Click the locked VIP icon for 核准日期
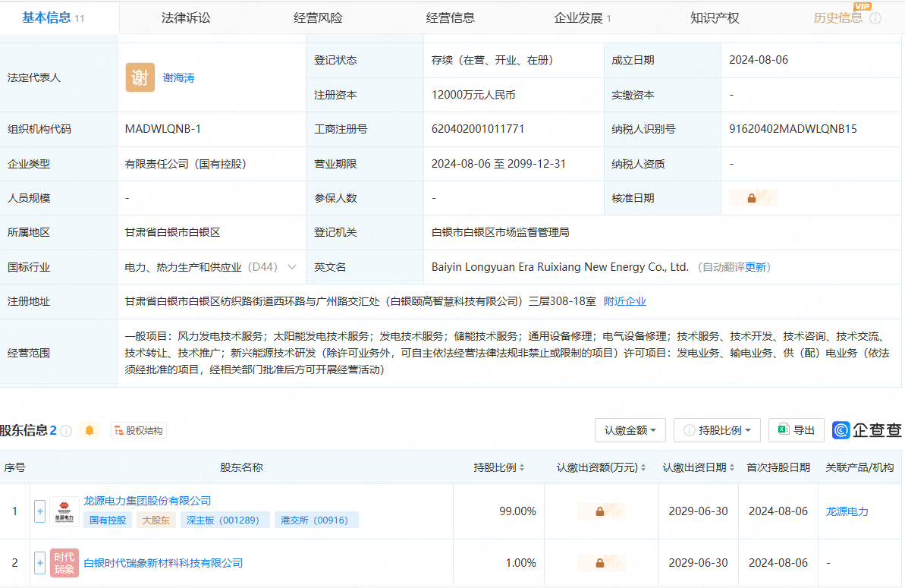Viewport: 905px width, 588px height. (x=752, y=198)
